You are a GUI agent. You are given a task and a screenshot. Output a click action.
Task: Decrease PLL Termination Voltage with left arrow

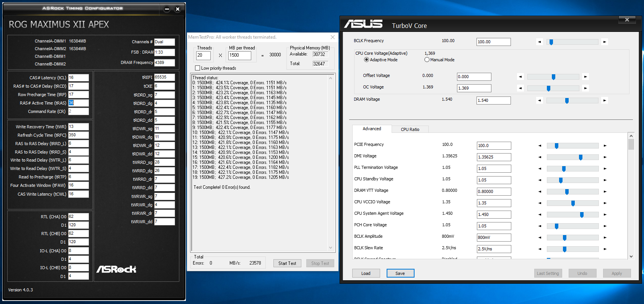540,168
